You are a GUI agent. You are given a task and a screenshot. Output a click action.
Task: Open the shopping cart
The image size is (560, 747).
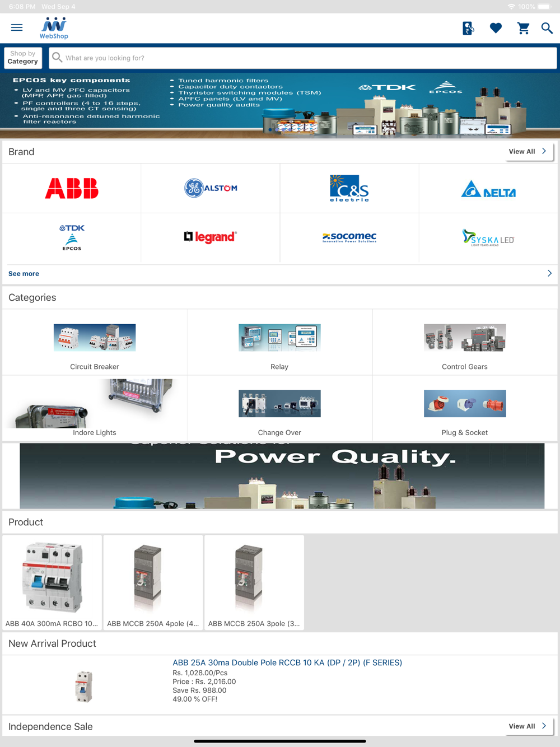point(523,28)
